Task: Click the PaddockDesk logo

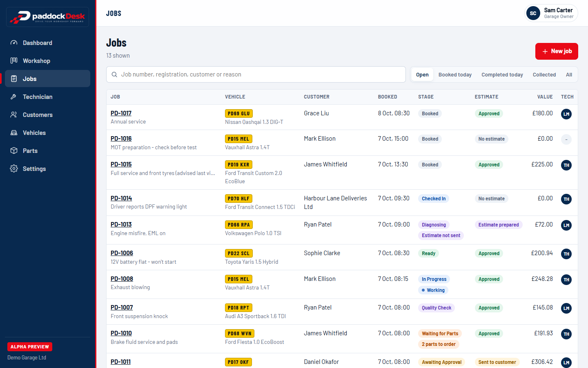Action: pyautogui.click(x=47, y=17)
